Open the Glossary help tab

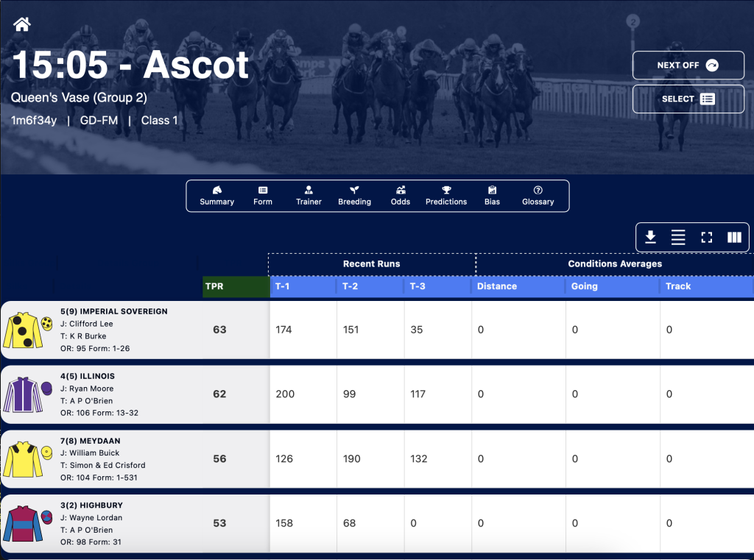pyautogui.click(x=538, y=196)
